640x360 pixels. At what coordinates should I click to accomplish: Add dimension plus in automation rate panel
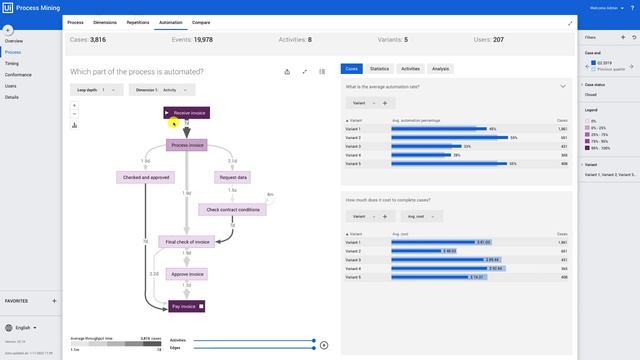384,103
